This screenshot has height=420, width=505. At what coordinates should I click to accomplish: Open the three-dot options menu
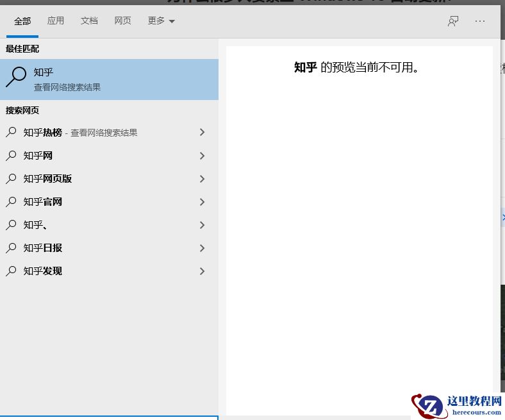[480, 21]
